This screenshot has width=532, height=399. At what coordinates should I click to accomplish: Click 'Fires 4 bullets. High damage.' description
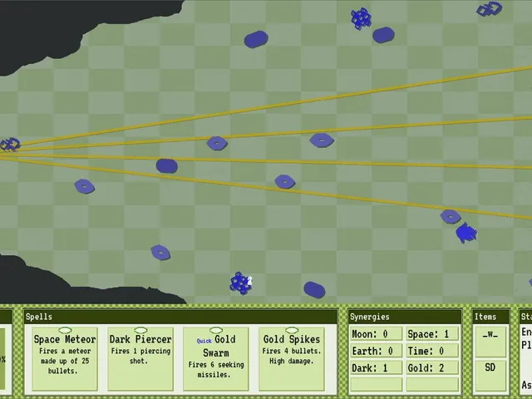tap(292, 356)
